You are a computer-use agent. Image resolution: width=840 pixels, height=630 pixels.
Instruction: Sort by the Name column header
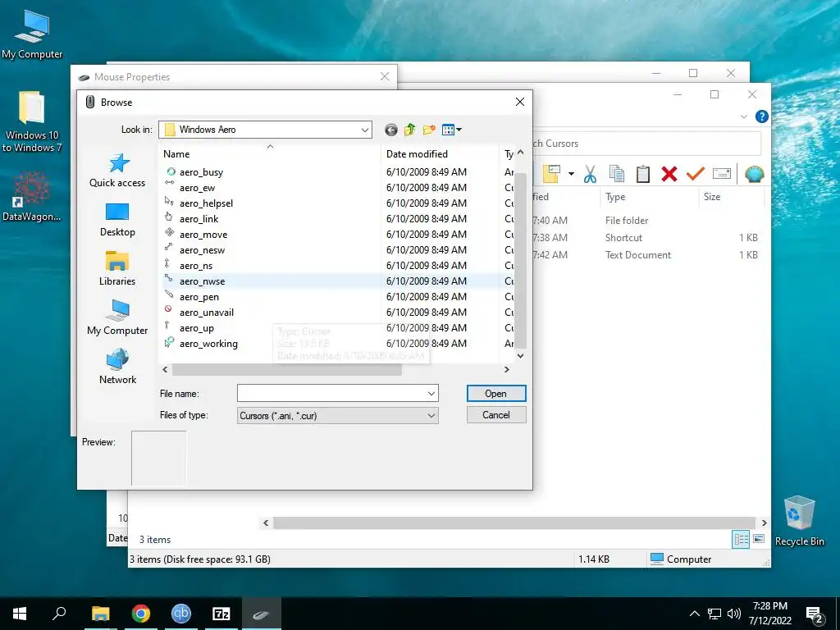270,154
